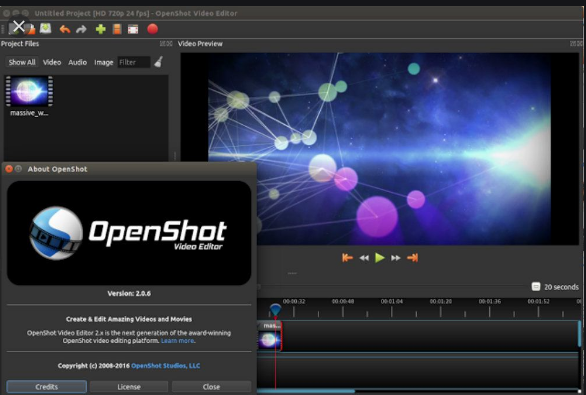Click the video preview image
The height and width of the screenshot is (395, 586).
[379, 149]
